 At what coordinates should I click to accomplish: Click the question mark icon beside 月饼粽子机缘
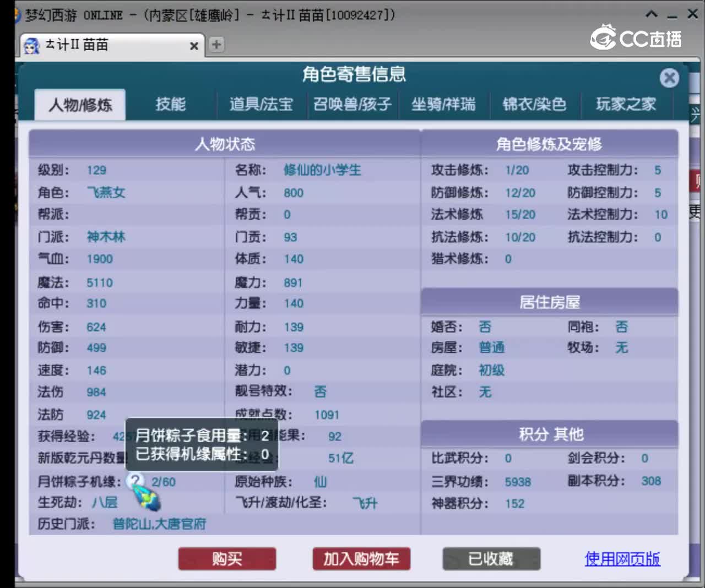point(135,481)
